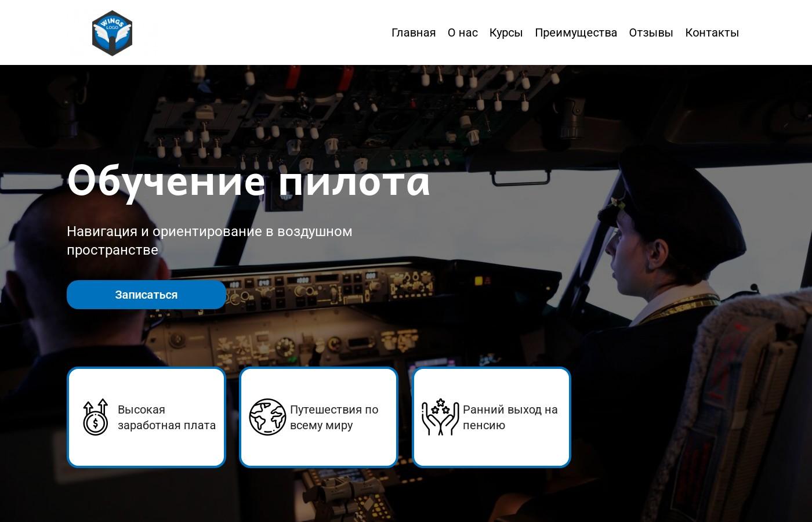This screenshot has height=522, width=812.
Task: Open Контакты from the navigation bar
Action: pyautogui.click(x=712, y=32)
